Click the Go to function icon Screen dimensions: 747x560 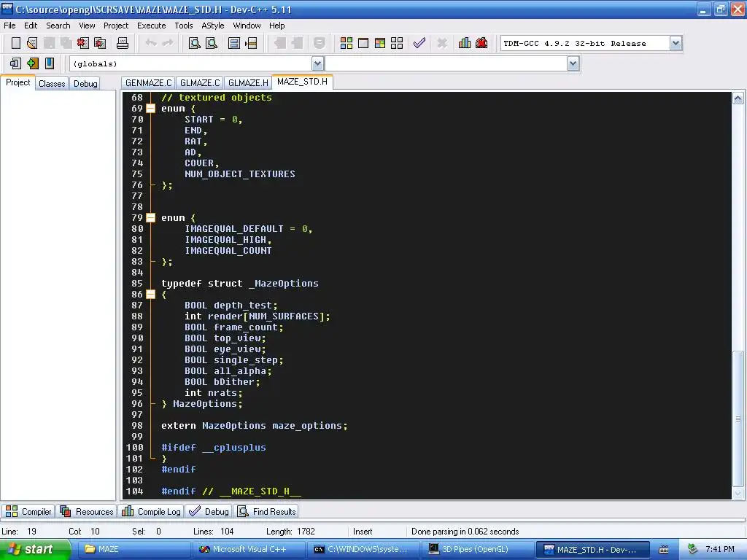[x=234, y=43]
